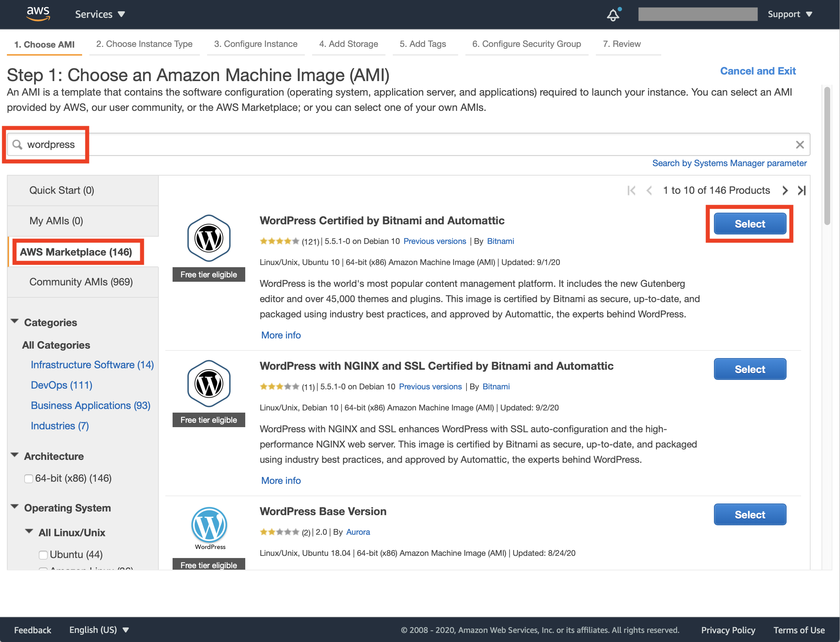Clear search with the X icon
Screen dimensions: 840x642
(800, 144)
